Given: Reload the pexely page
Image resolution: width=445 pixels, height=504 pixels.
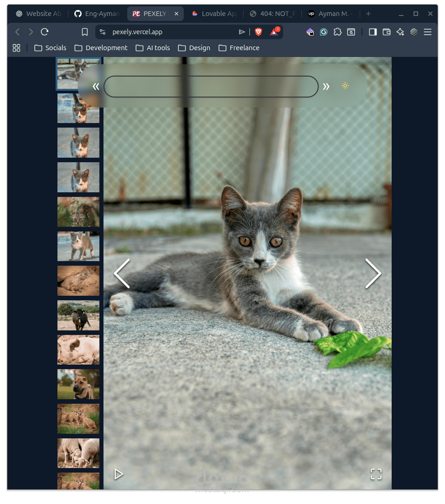Looking at the screenshot, I should click(x=45, y=32).
